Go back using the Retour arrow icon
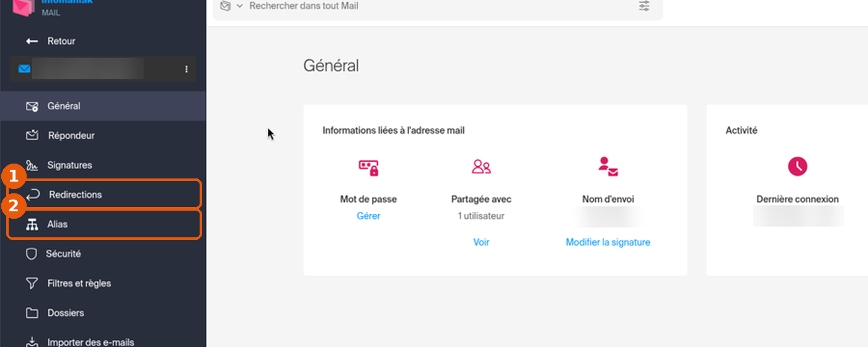The width and height of the screenshot is (868, 347). click(32, 41)
